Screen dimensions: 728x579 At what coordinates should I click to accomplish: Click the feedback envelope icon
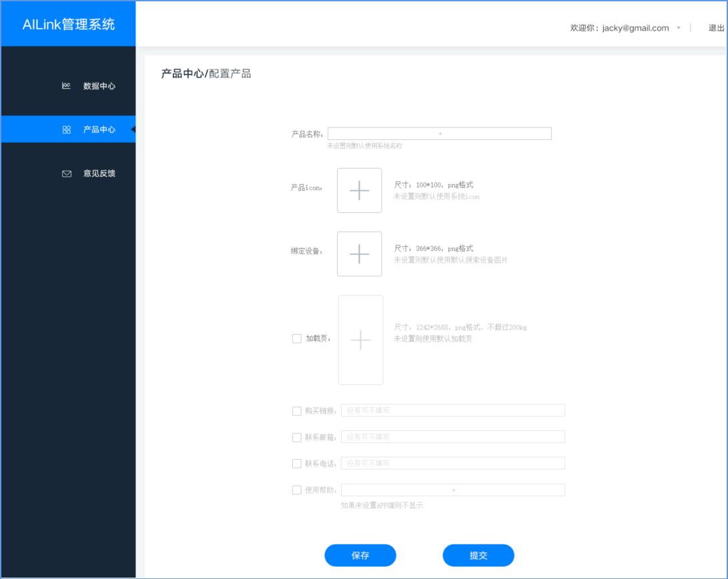(x=66, y=173)
